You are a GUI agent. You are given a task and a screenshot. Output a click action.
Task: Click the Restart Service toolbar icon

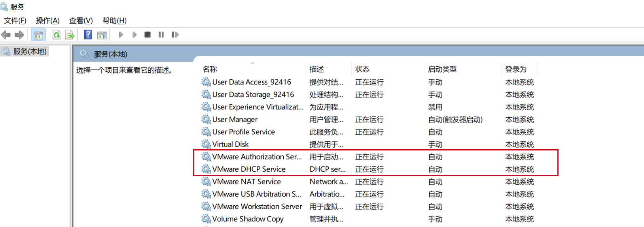(175, 35)
